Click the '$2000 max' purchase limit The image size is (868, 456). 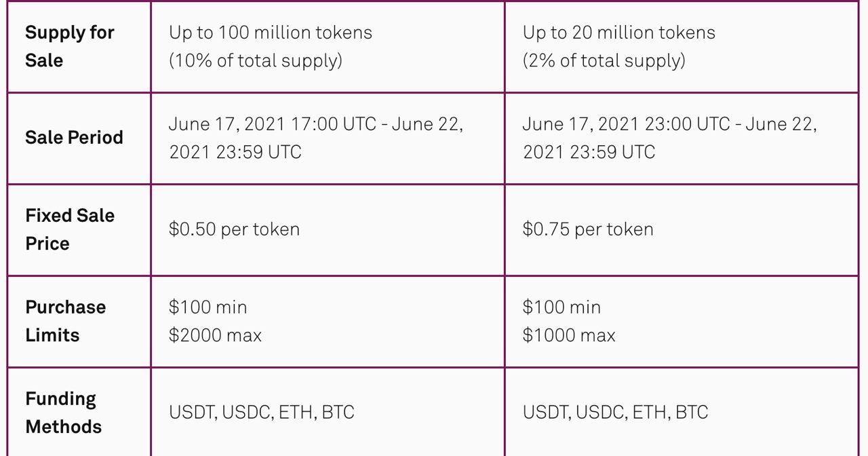tap(215, 335)
